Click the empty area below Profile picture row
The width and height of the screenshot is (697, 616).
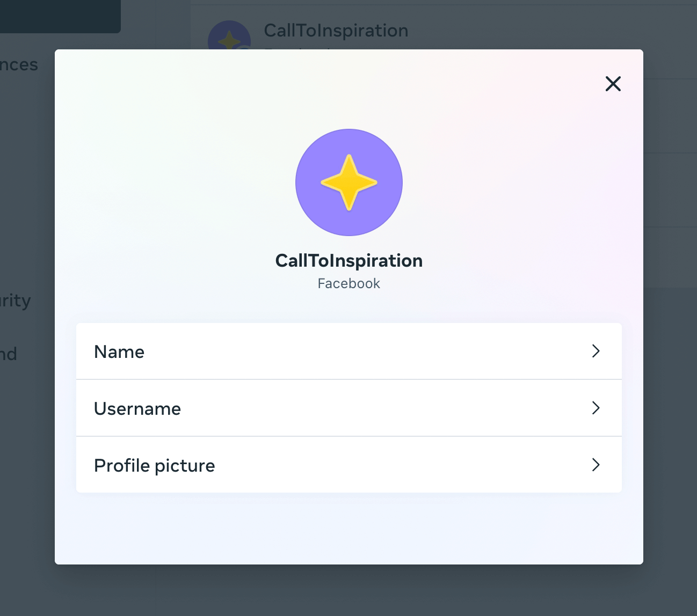[349, 529]
